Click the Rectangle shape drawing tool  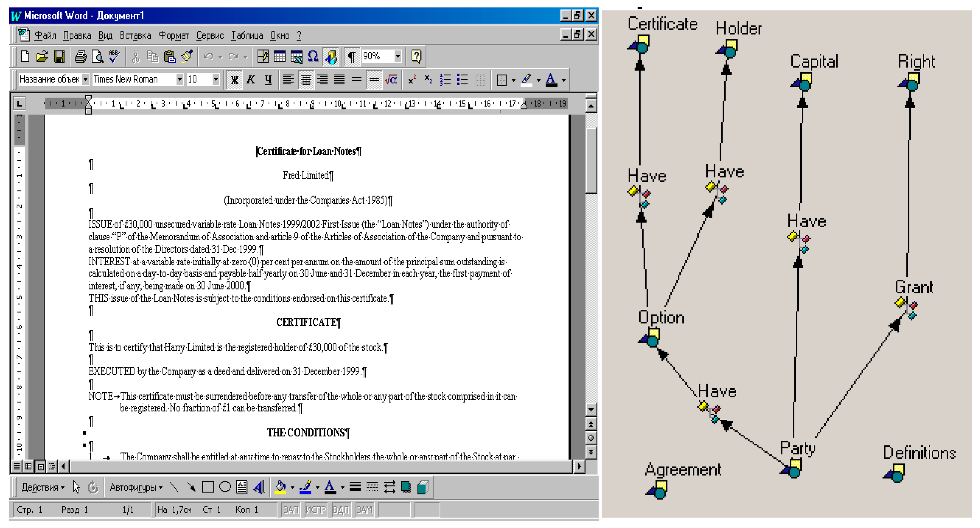pos(208,487)
